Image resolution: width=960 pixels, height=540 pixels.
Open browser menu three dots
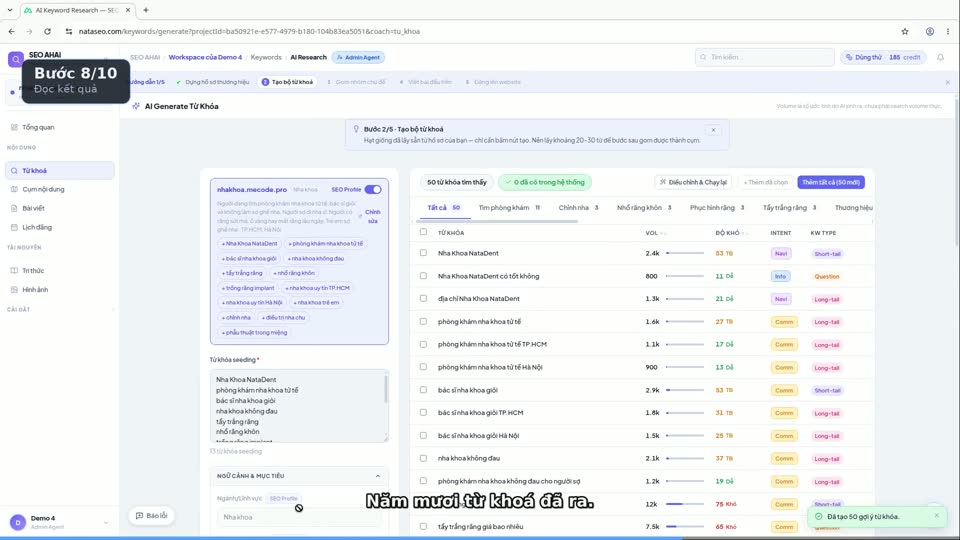[948, 31]
